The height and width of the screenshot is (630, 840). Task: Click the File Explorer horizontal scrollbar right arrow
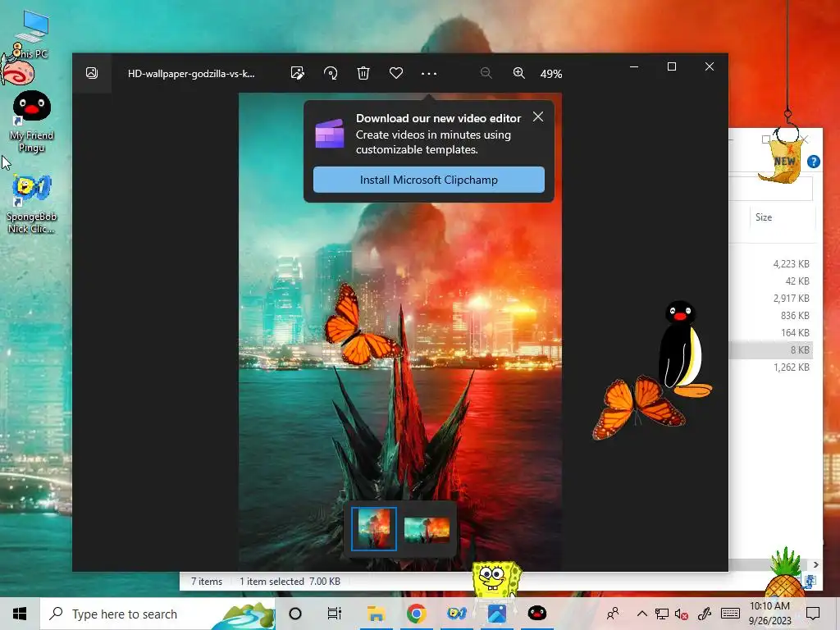816,564
